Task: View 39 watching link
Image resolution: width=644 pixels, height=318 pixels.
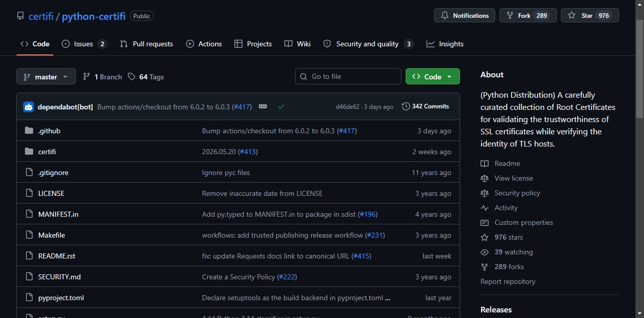Action: click(507, 252)
